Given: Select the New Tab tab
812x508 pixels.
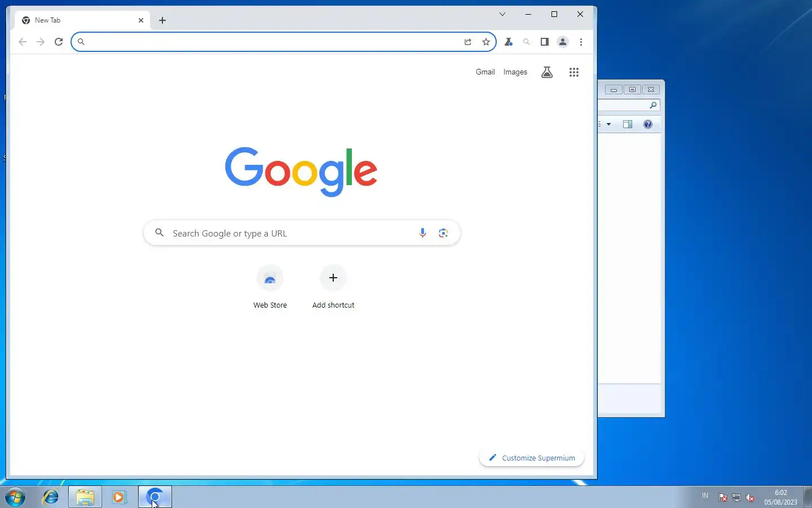Looking at the screenshot, I should [x=82, y=20].
